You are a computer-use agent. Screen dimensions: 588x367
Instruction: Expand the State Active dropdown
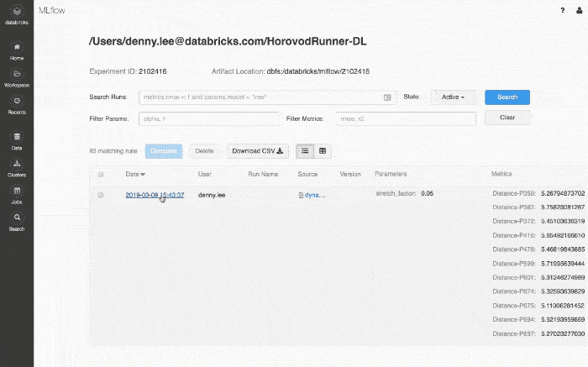tap(454, 97)
